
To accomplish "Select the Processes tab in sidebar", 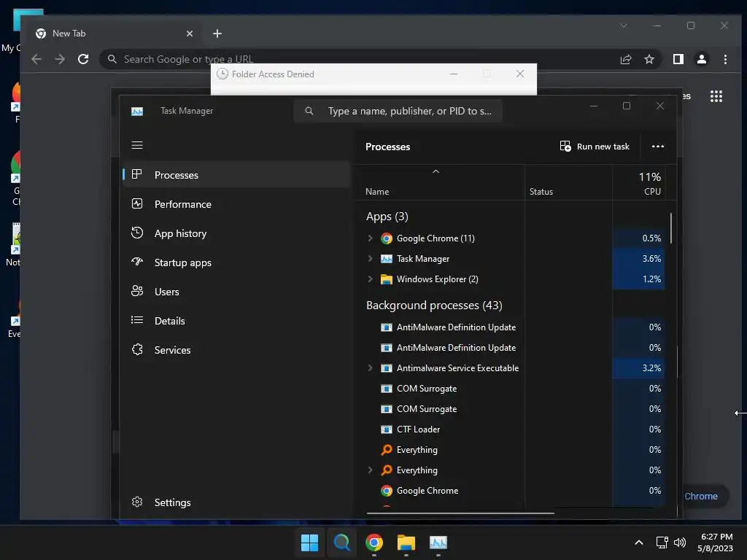I will click(x=237, y=175).
